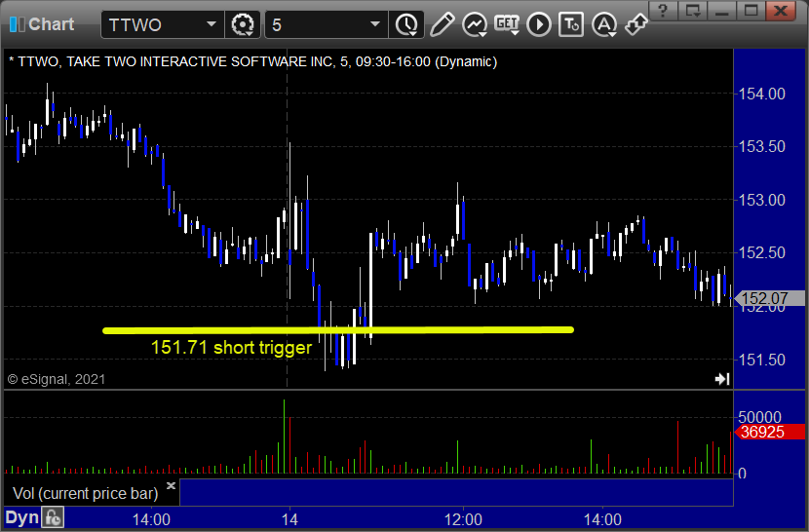The width and height of the screenshot is (809, 532).
Task: Select the pencil drawing tool
Action: coord(443,24)
